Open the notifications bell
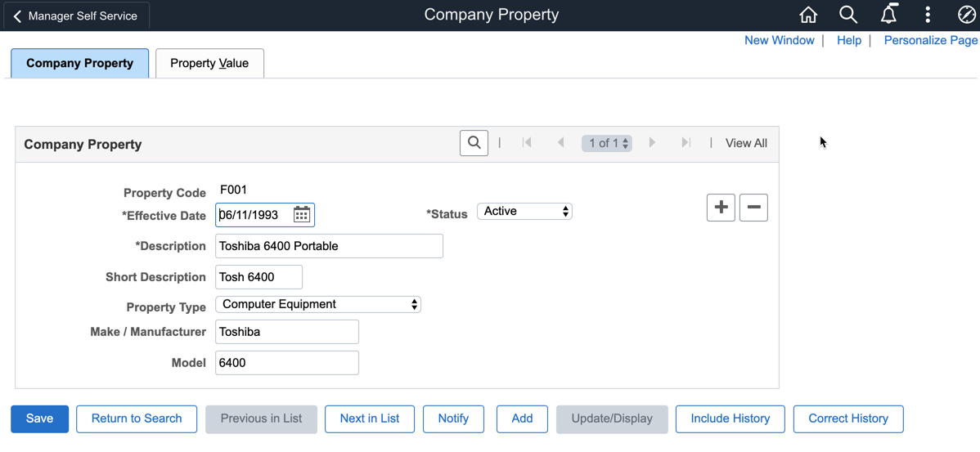The image size is (980, 452). (888, 15)
